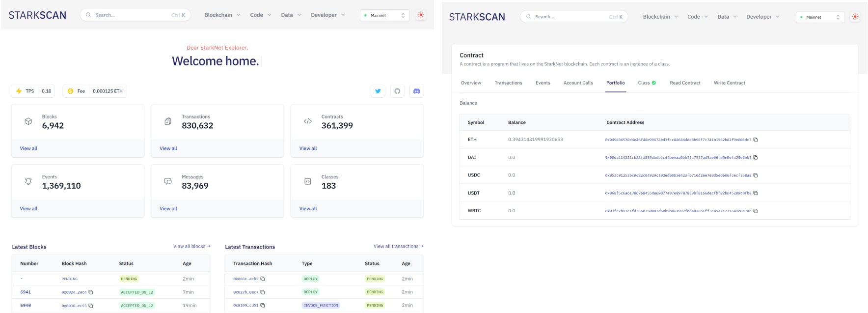868x313 pixels.
Task: Click the Events bell icon
Action: pos(28,181)
